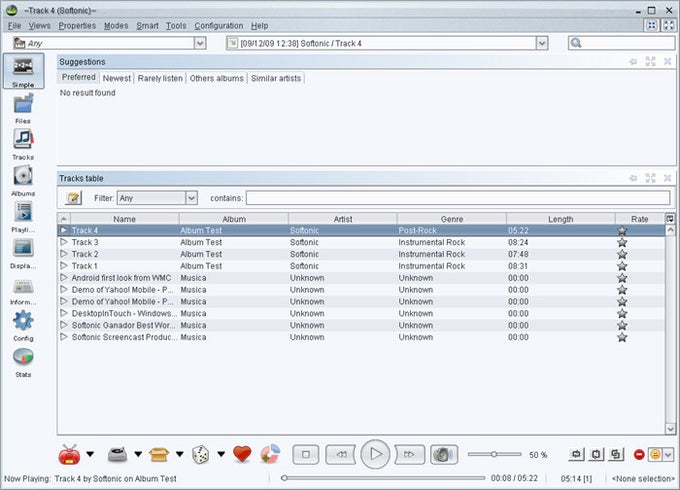Click the column selector icon beside Rate
The height and width of the screenshot is (490, 680).
click(670, 219)
